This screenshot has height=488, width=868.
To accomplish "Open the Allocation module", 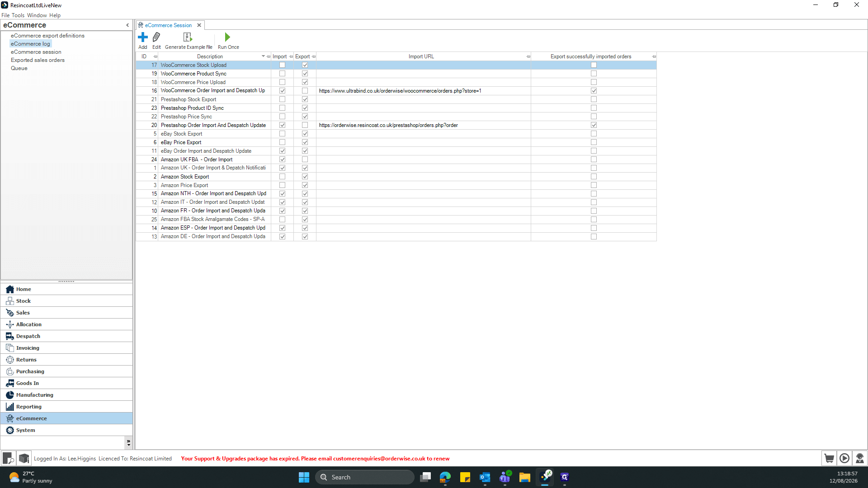I will pyautogui.click(x=66, y=324).
